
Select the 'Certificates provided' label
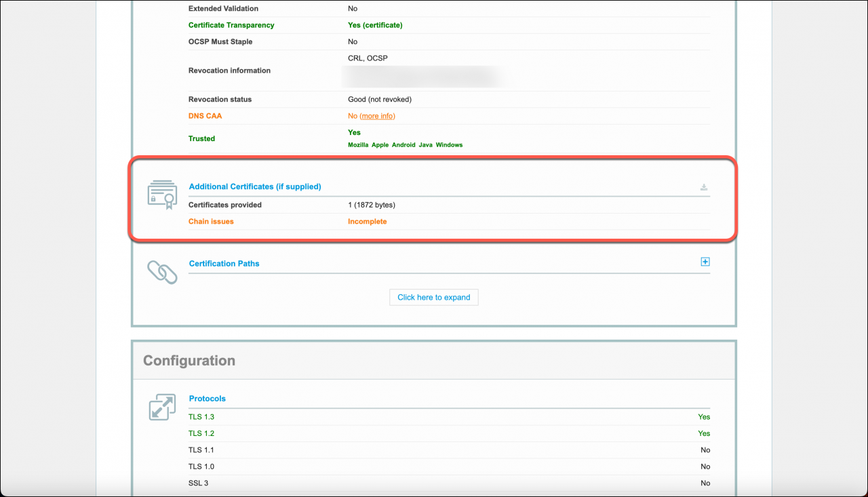[225, 205]
